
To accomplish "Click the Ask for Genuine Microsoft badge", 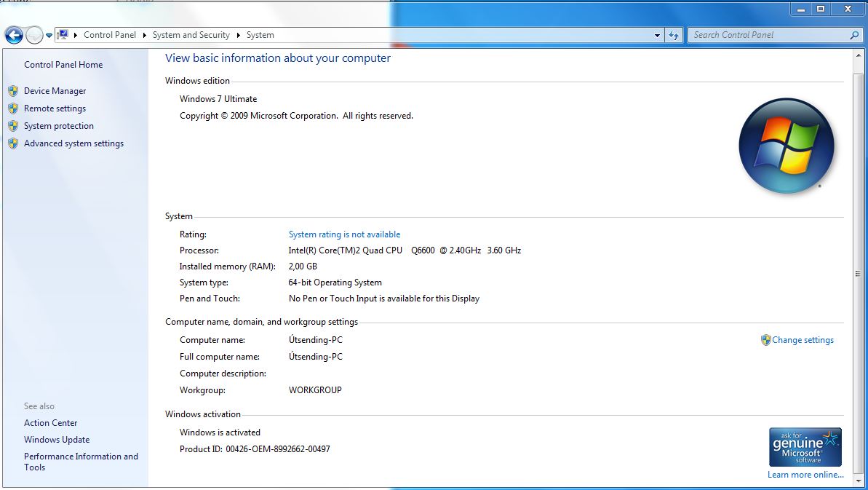I will click(805, 447).
